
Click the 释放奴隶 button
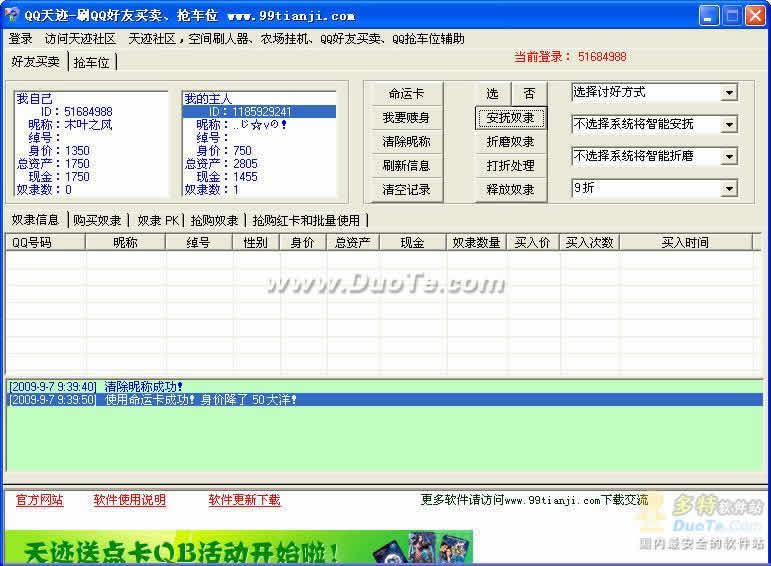(511, 190)
